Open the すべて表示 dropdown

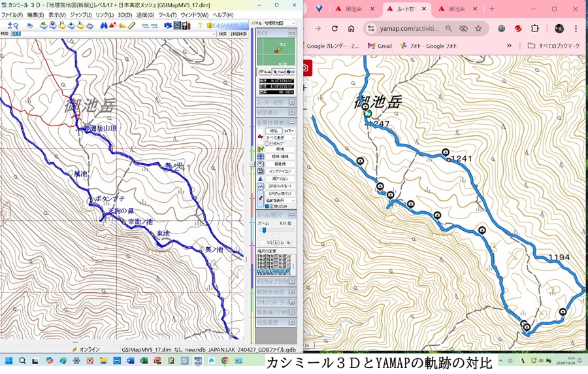click(280, 138)
